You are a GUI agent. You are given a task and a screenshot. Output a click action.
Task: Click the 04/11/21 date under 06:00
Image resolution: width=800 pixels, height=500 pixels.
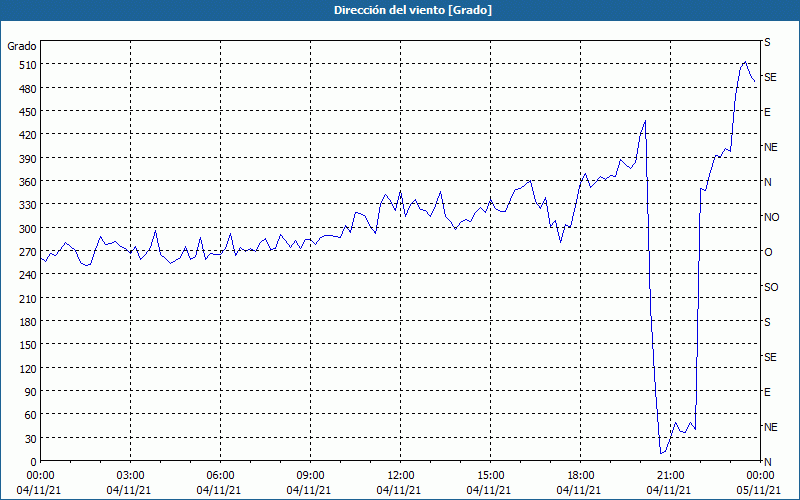click(219, 490)
